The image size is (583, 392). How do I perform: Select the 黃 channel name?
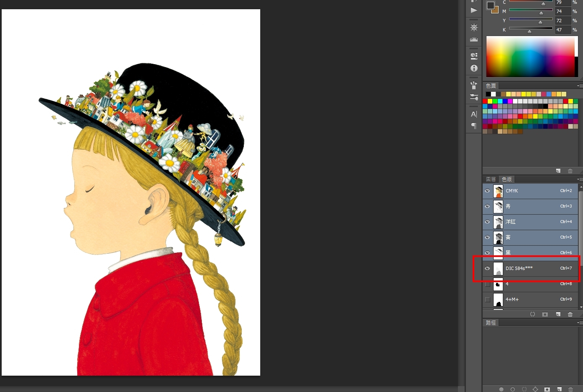508,237
